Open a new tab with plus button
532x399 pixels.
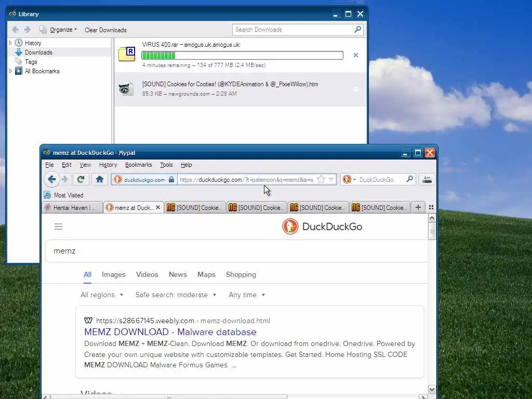418,207
